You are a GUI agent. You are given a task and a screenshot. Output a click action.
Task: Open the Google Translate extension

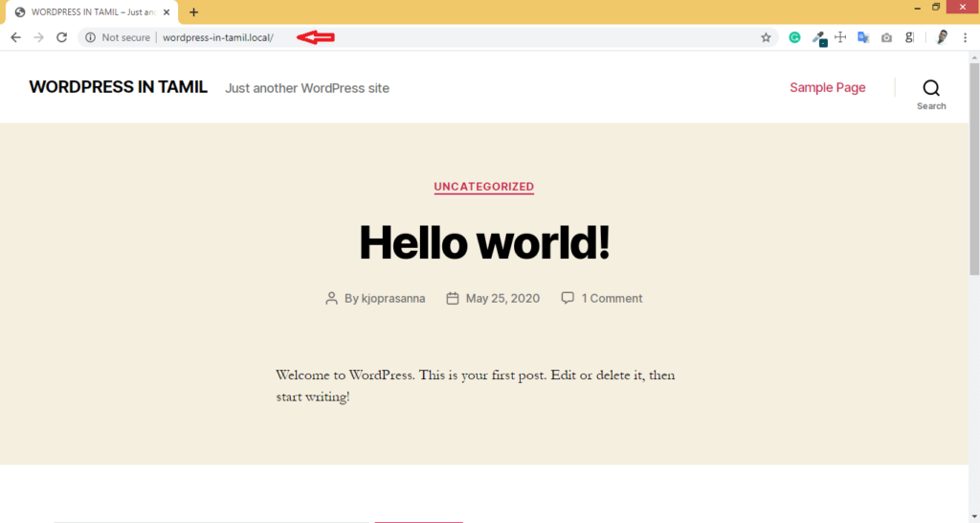[x=863, y=37]
